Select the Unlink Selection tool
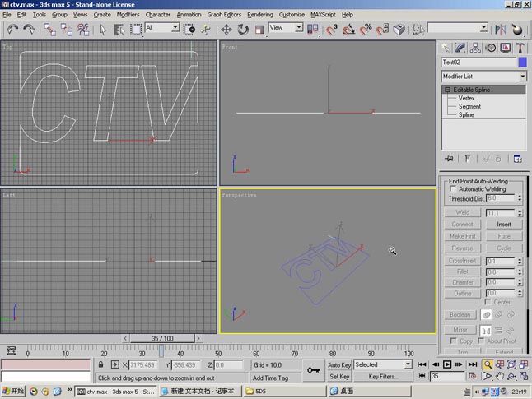 pyautogui.click(x=67, y=30)
